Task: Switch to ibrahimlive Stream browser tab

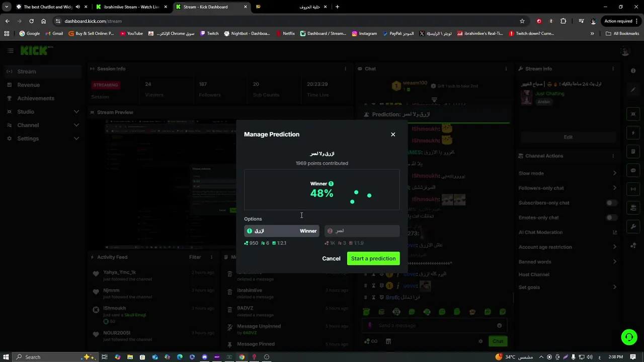Action: (x=132, y=7)
